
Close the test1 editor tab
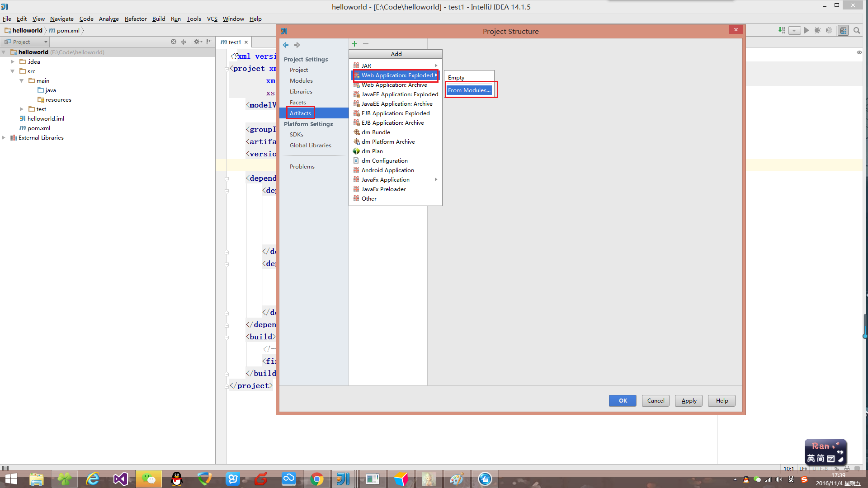(246, 42)
